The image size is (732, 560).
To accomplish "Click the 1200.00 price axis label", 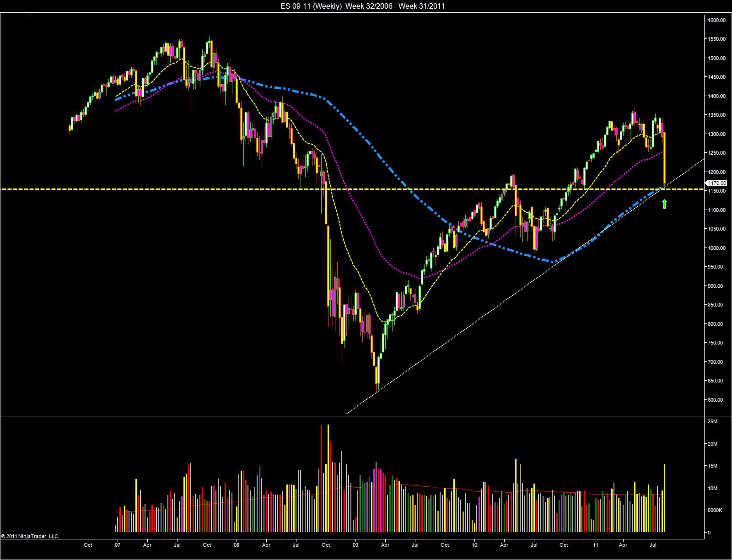I will pyautogui.click(x=717, y=172).
